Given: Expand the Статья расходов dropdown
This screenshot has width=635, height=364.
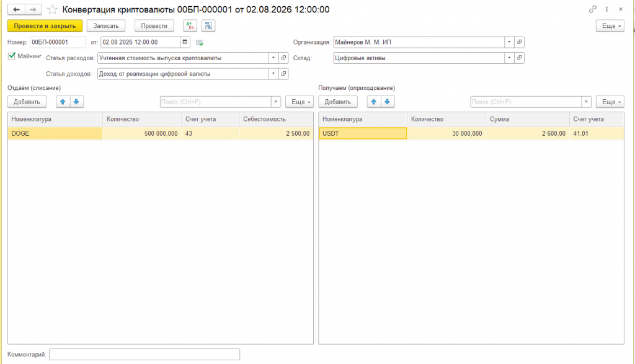Looking at the screenshot, I should coord(273,58).
